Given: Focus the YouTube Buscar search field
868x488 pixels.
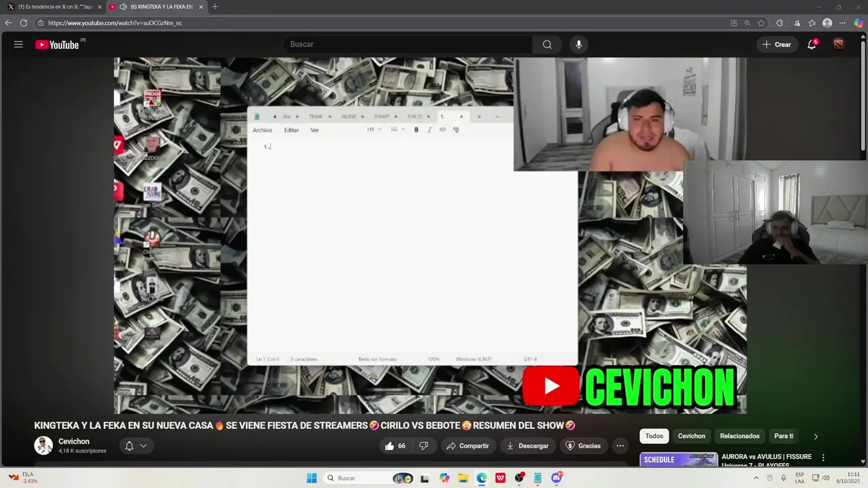Looking at the screenshot, I should (x=407, y=45).
